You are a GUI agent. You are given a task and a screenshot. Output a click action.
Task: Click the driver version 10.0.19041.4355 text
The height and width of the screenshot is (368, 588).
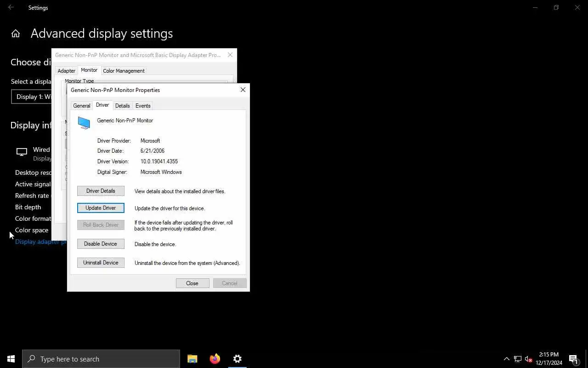(x=159, y=161)
